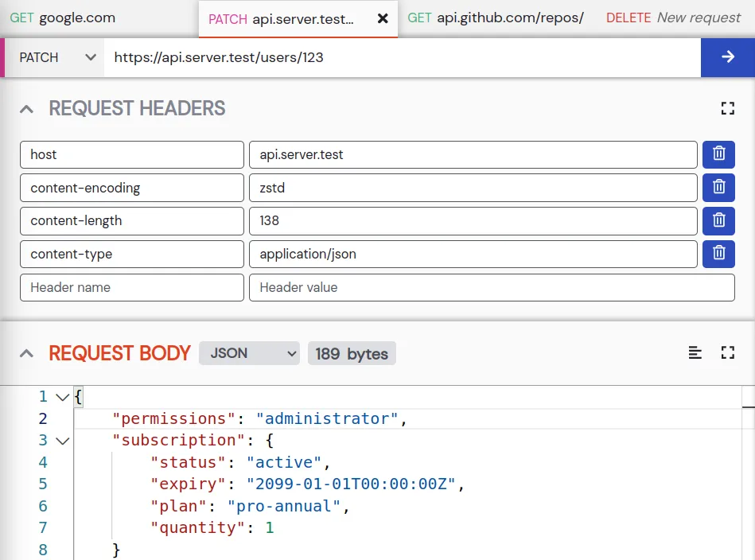Open the JSON body format dropdown
This screenshot has height=560, width=755.
[249, 353]
